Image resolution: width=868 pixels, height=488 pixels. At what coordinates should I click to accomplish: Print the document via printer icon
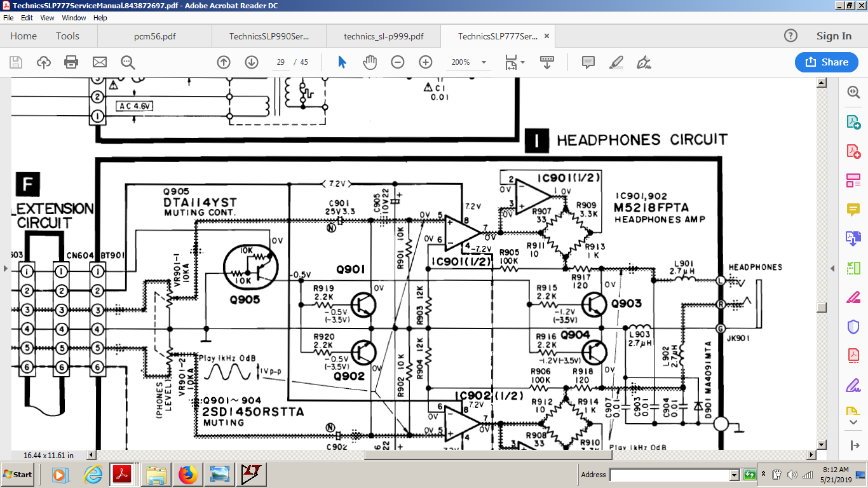(x=71, y=62)
